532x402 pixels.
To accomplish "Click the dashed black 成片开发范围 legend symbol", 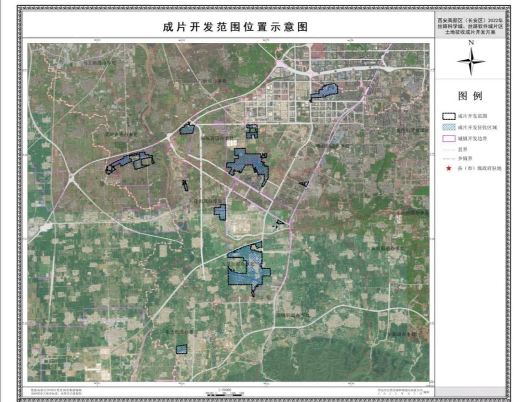I will pyautogui.click(x=449, y=116).
